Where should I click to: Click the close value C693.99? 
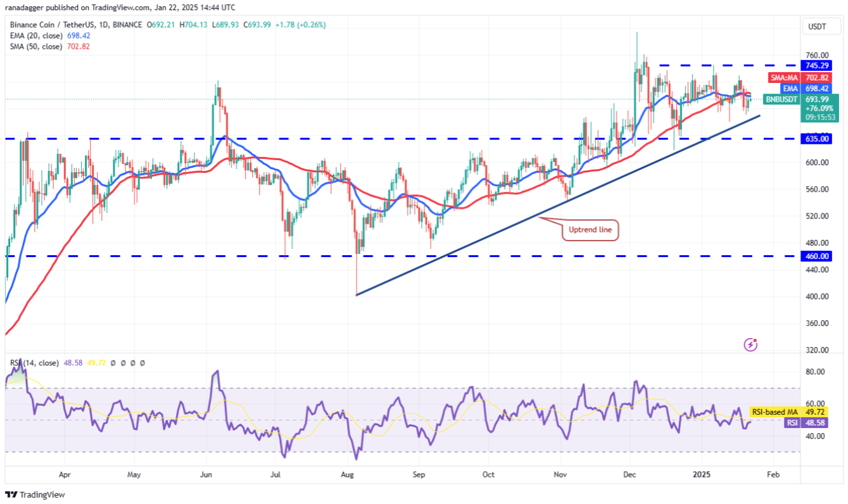coord(256,25)
